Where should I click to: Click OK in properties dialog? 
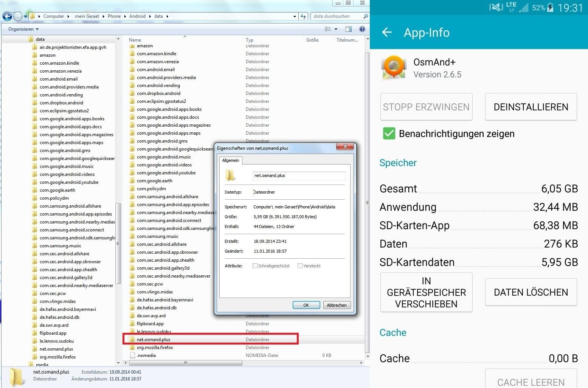pos(306,305)
